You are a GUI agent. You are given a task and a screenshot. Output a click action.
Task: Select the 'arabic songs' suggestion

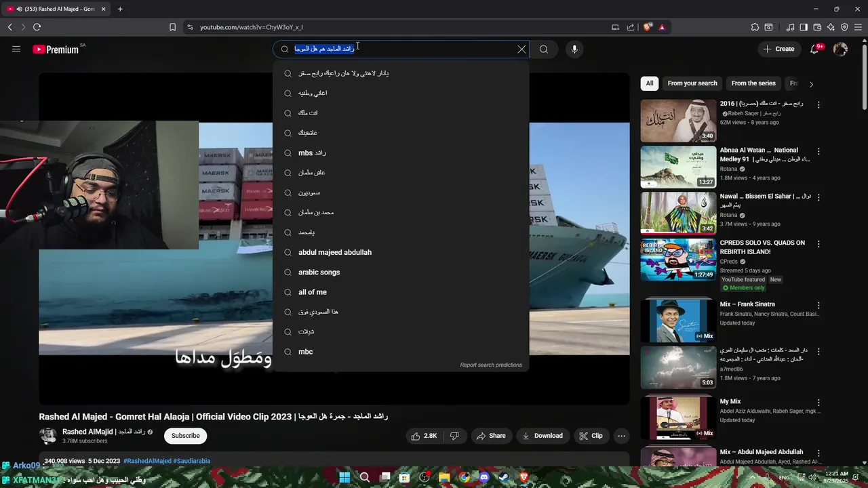[401, 272]
